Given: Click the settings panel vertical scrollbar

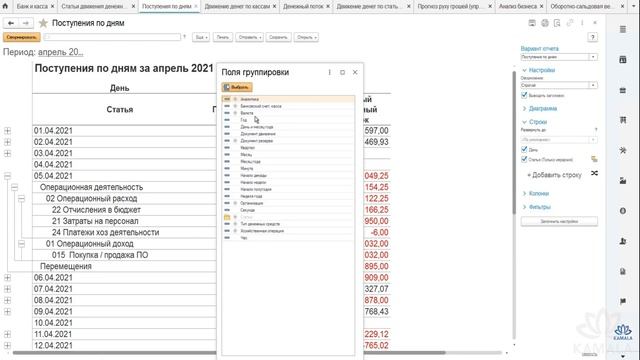Looking at the screenshot, I should (514, 143).
